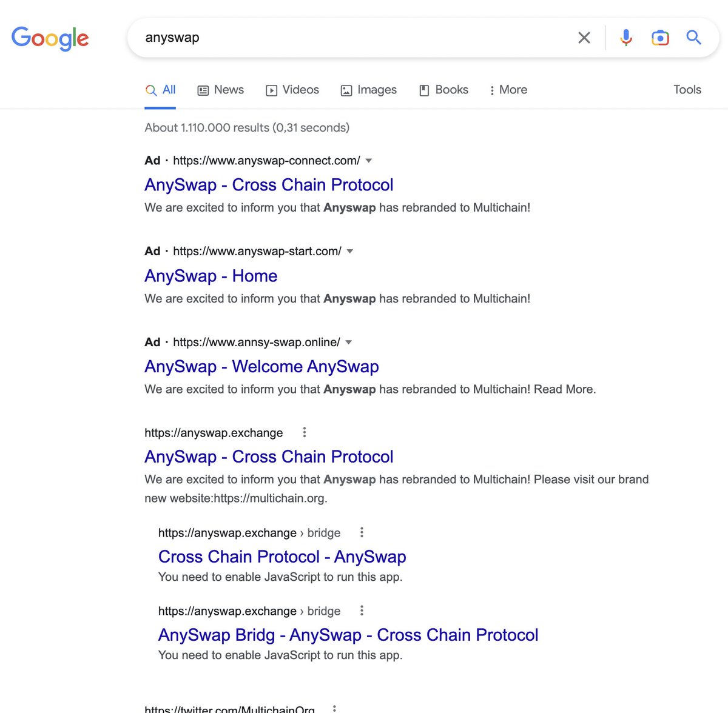Click the blue magnifier search button
The width and height of the screenshot is (728, 713).
(694, 38)
